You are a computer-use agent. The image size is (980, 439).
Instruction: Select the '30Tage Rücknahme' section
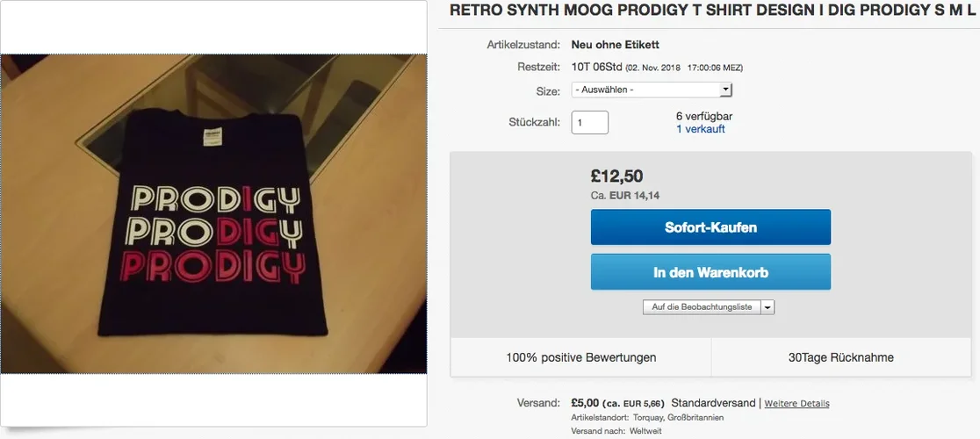[x=841, y=357]
